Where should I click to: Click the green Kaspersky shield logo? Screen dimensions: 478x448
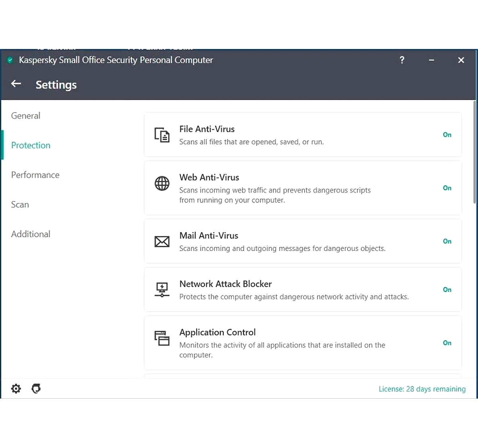pos(10,60)
